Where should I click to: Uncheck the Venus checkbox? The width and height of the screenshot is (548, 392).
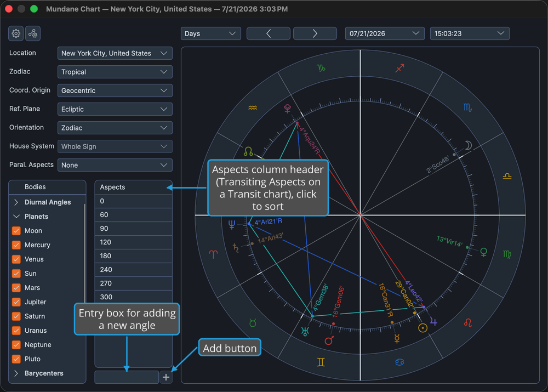(16, 259)
